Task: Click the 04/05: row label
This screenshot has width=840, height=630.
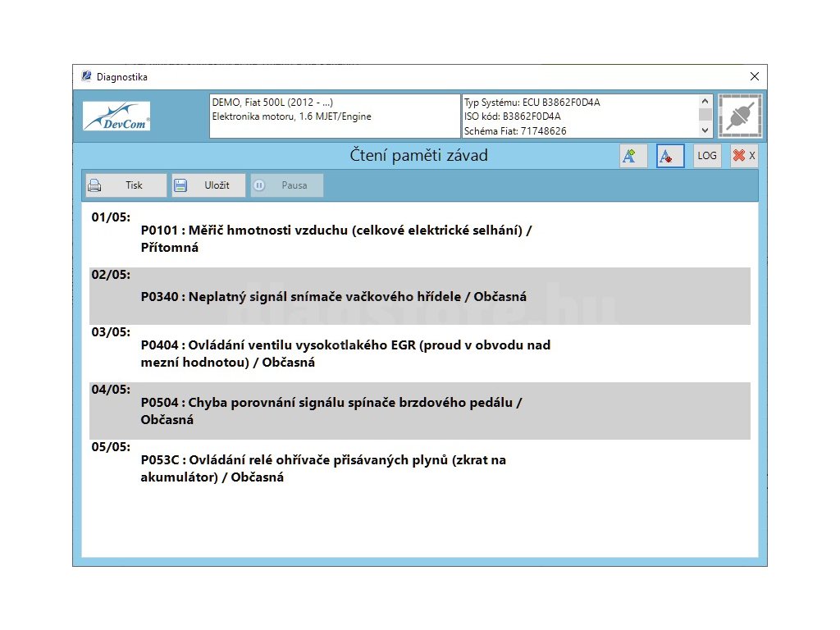Action: coord(111,390)
